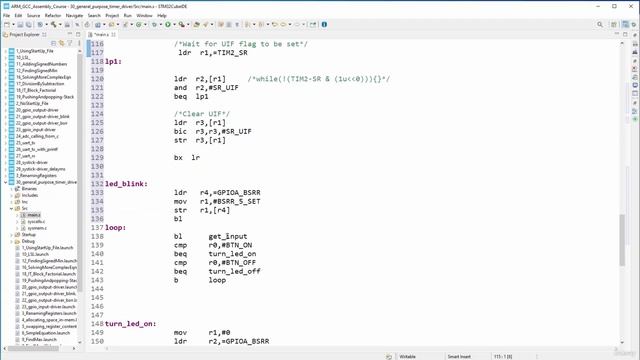Maximize the Project Explorer panel

pos(78,34)
